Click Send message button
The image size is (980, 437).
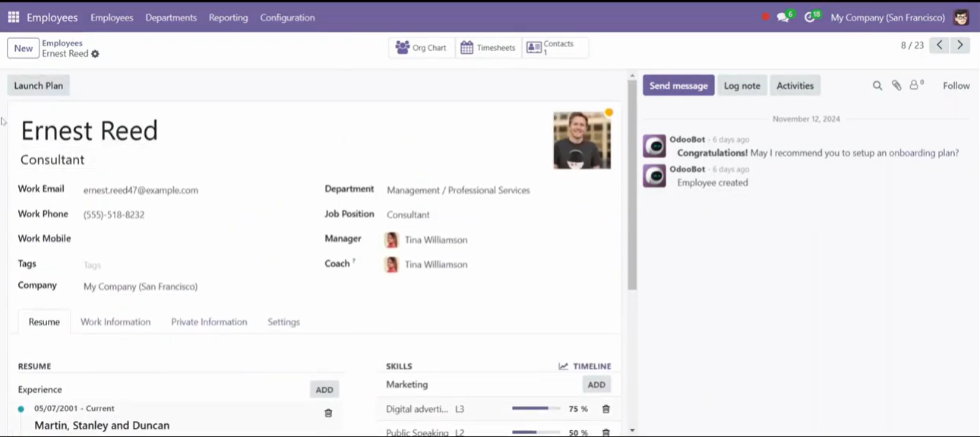[x=678, y=85]
